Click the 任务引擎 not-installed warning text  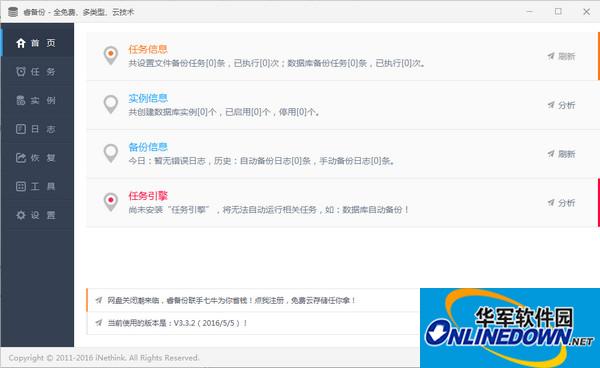269,210
